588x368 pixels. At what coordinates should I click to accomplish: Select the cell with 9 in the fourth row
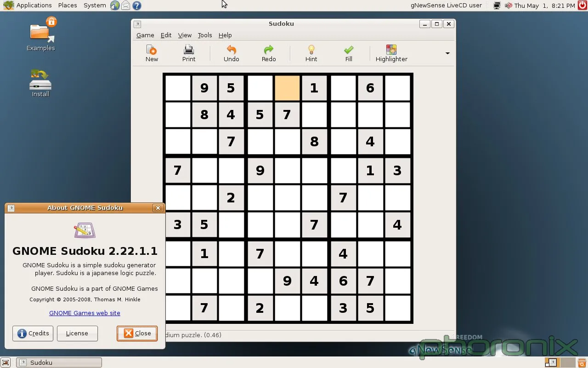[260, 171]
